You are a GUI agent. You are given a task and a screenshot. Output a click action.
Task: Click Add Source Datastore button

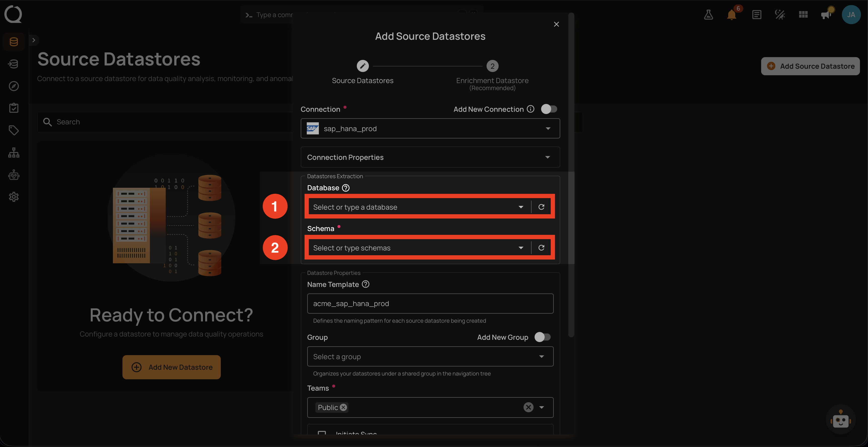pyautogui.click(x=810, y=66)
